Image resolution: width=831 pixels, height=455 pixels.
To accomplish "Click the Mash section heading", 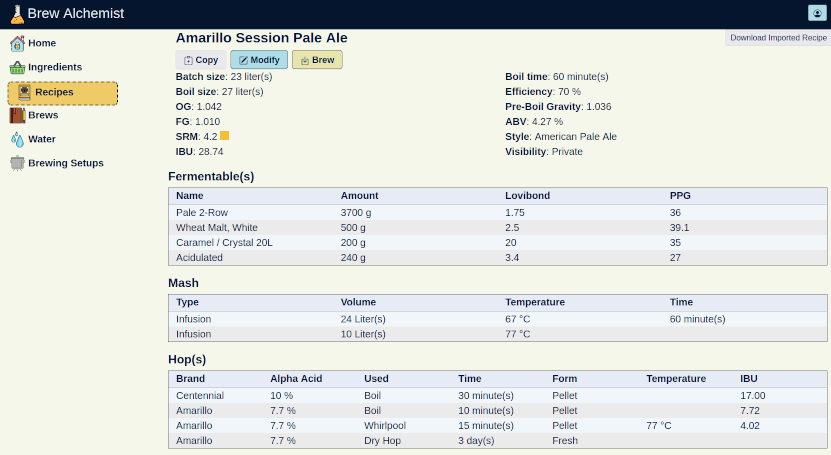I will [183, 283].
